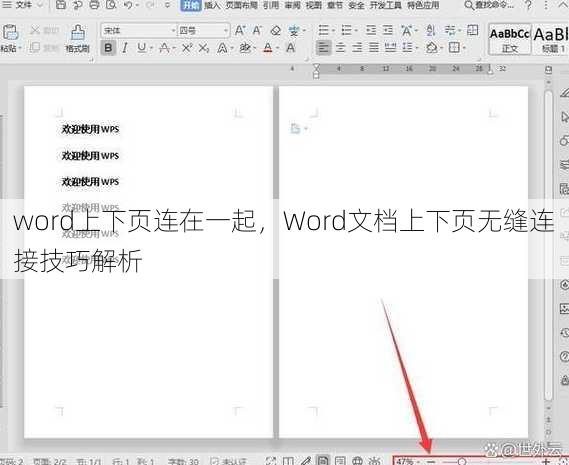Click the zoom in plus button
569x465 pixels.
[546, 461]
